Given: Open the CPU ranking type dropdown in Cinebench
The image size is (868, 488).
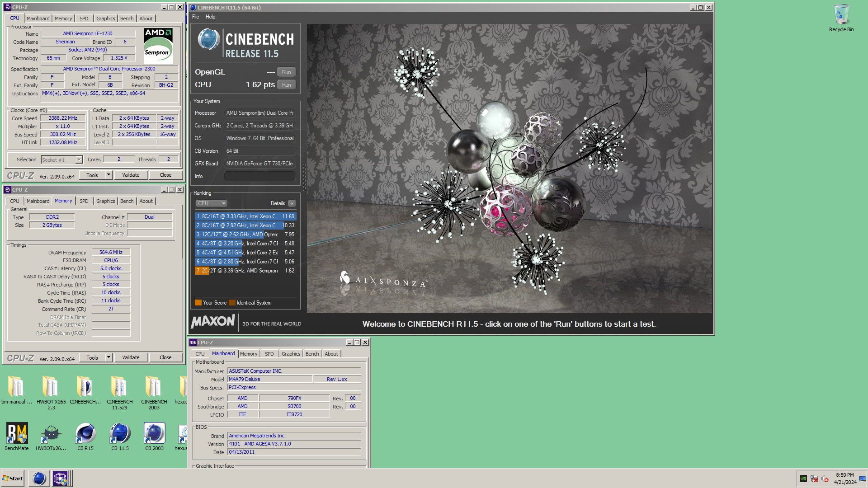Looking at the screenshot, I should (211, 203).
